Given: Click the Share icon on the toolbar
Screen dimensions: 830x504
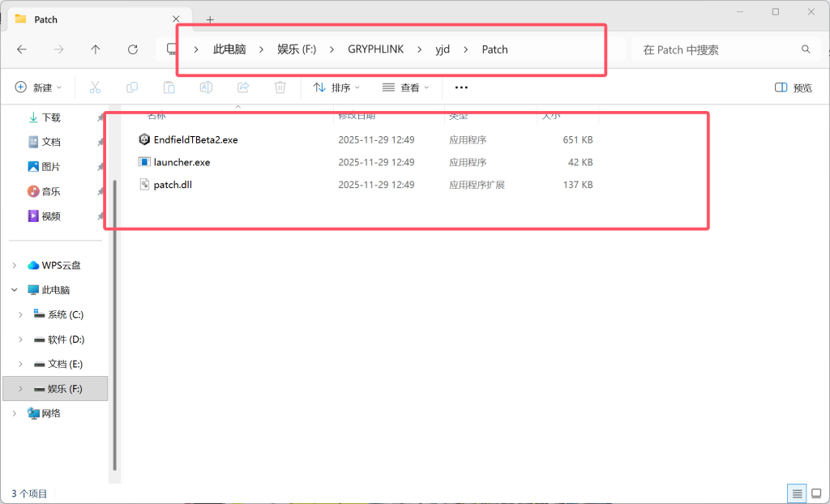Looking at the screenshot, I should pos(242,87).
